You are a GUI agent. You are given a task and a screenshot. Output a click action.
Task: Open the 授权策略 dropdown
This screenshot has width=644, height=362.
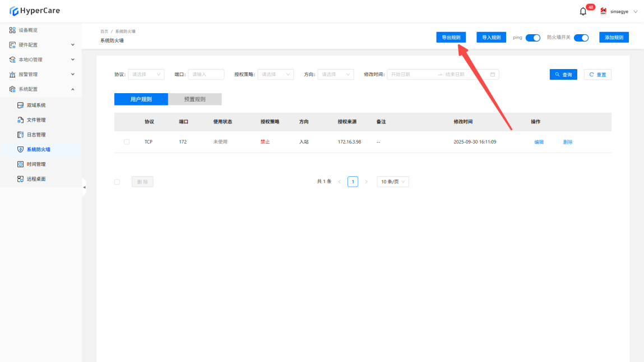275,75
